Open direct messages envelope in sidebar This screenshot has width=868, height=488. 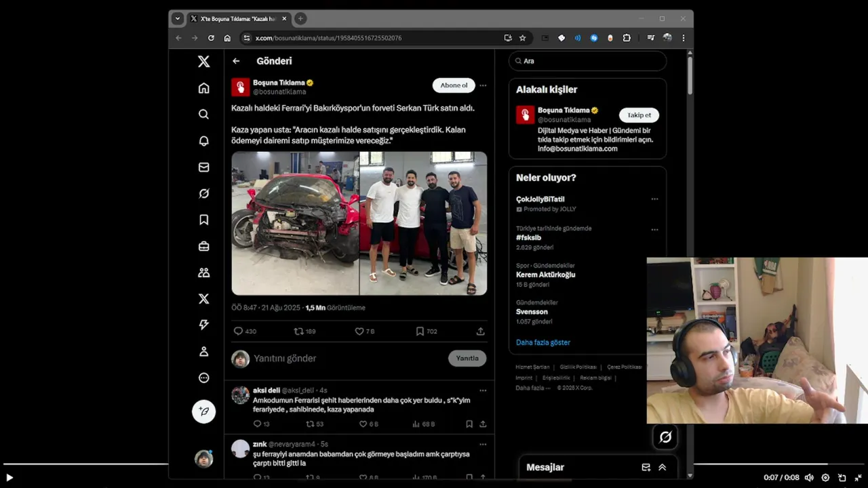coord(203,167)
